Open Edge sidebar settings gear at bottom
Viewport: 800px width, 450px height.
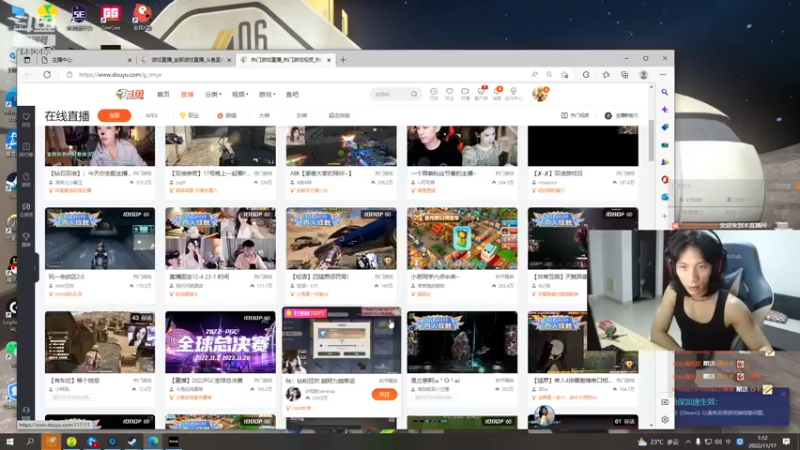(665, 419)
